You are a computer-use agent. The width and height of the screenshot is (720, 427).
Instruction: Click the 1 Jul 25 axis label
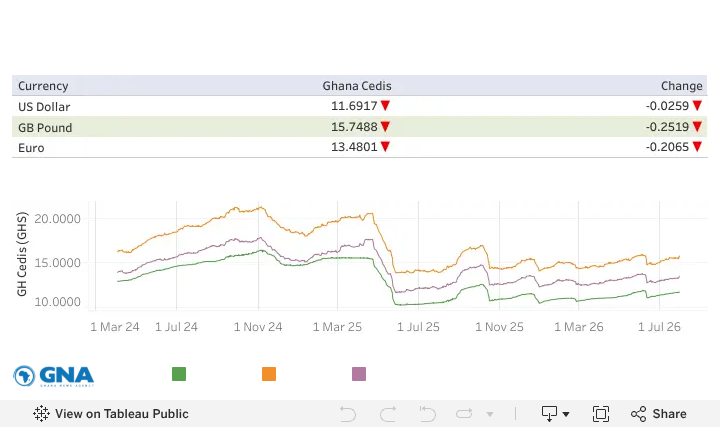[x=418, y=327]
